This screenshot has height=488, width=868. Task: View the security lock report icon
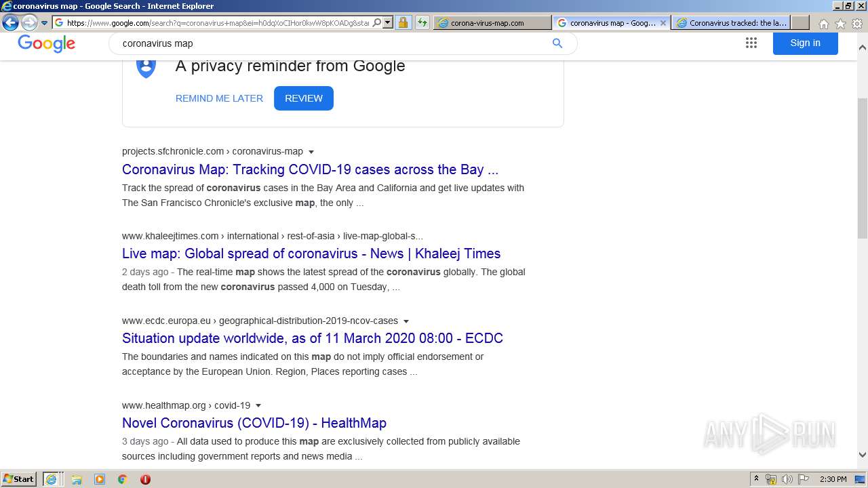403,22
